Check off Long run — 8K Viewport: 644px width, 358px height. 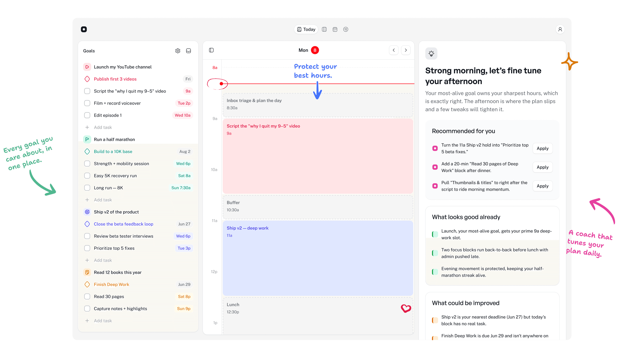pos(87,188)
